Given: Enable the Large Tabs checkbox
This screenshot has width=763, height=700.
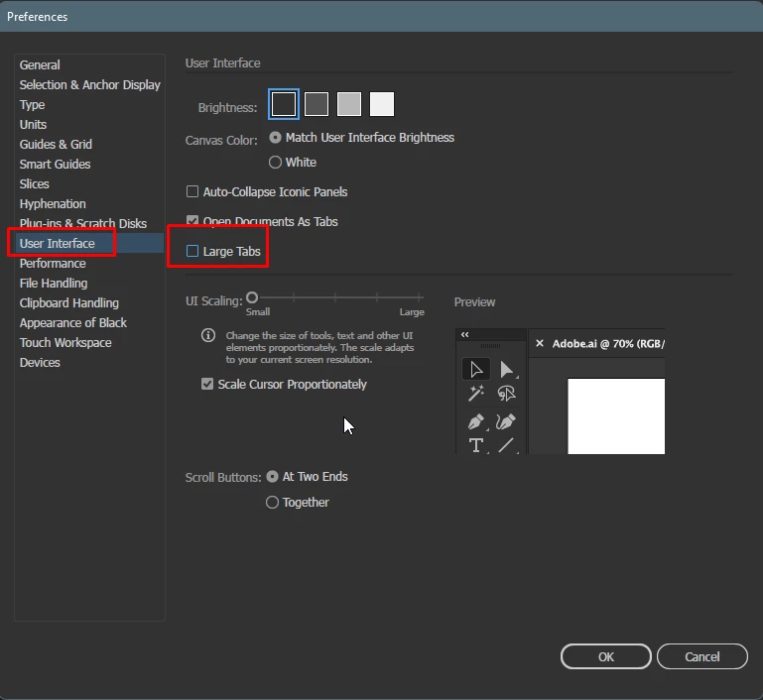Looking at the screenshot, I should pyautogui.click(x=192, y=251).
